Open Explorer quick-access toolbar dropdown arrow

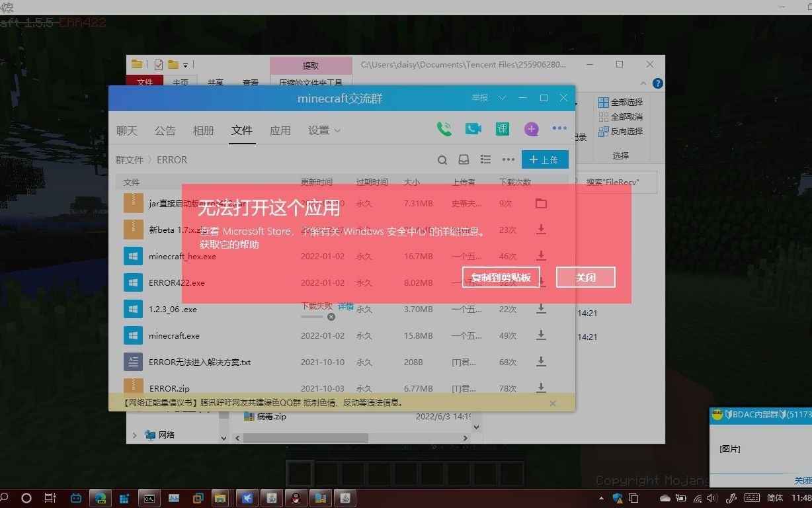(x=185, y=65)
